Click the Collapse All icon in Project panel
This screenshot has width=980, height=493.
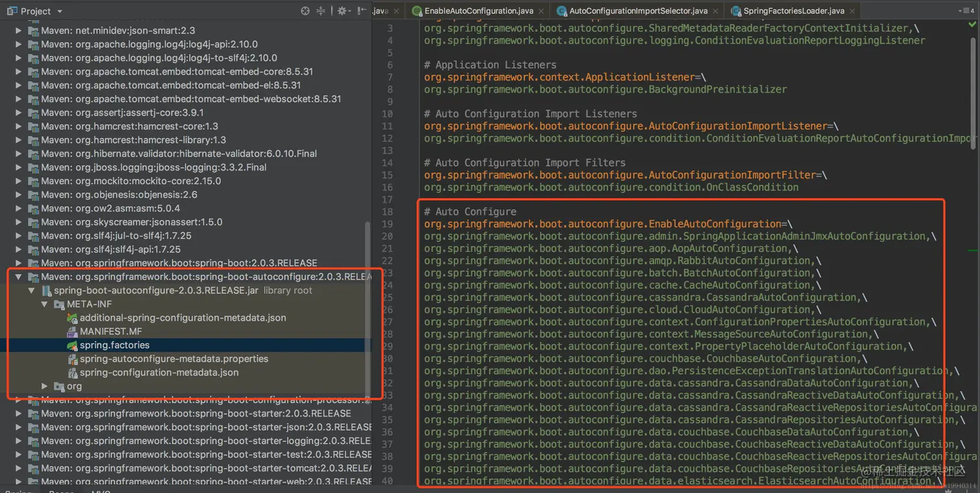click(x=321, y=11)
